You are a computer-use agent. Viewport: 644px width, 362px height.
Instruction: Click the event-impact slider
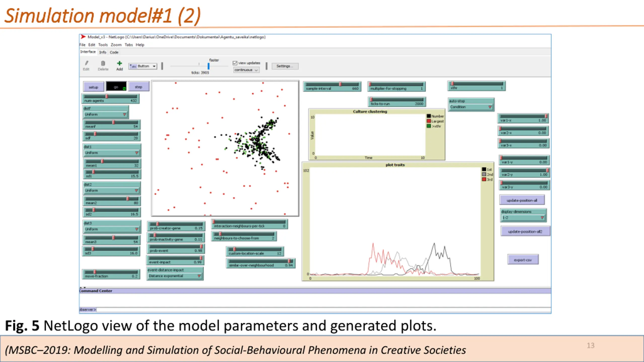(x=175, y=260)
